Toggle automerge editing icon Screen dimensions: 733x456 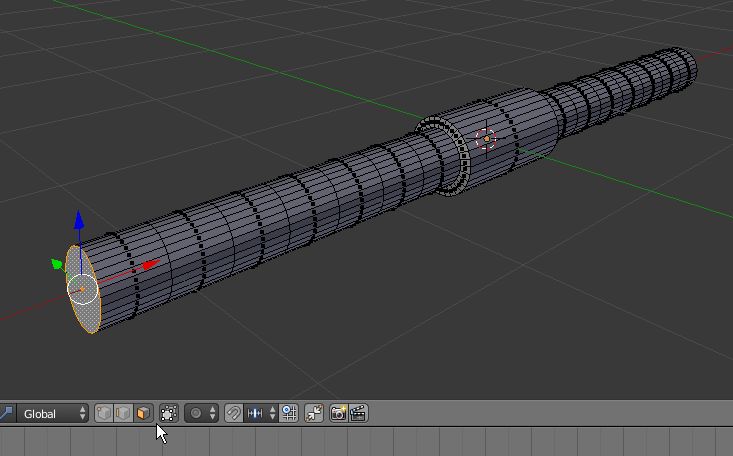pyautogui.click(x=314, y=413)
